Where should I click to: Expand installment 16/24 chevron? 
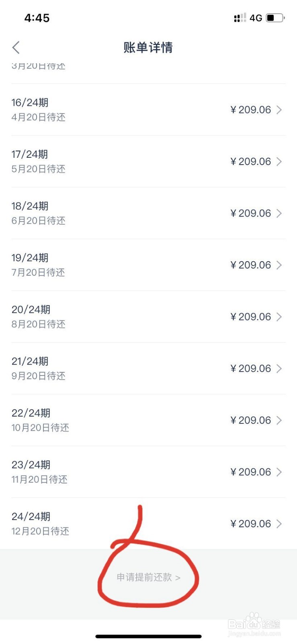point(279,110)
